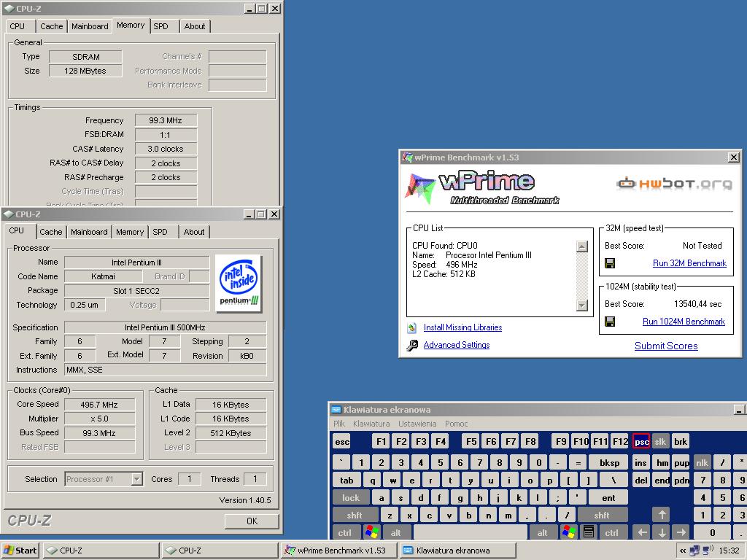The width and height of the screenshot is (747, 560).
Task: Toggle the right alt key on on-screen keyboard
Action: pos(543,532)
